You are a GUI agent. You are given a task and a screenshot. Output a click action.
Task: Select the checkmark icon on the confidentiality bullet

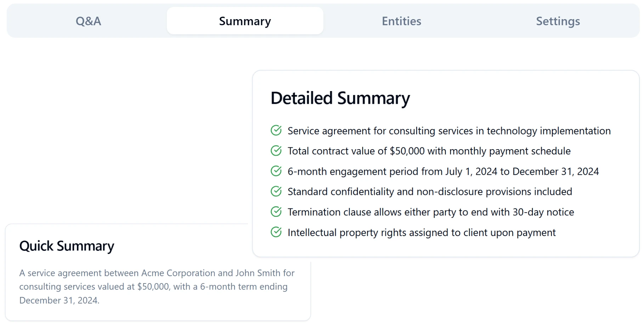pos(276,191)
